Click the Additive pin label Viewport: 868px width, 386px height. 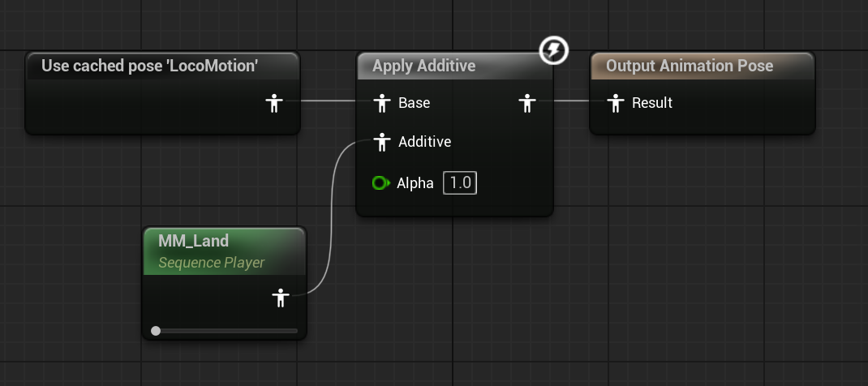click(424, 142)
